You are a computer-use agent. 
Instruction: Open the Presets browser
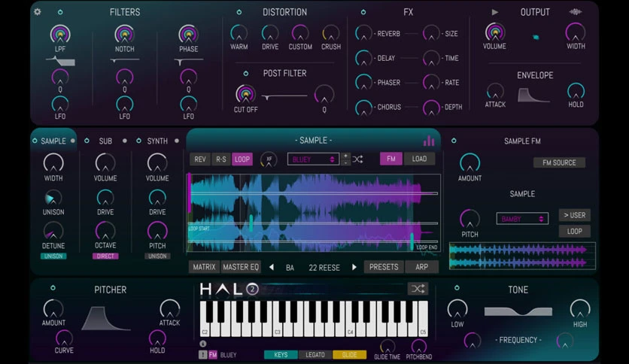pos(384,267)
